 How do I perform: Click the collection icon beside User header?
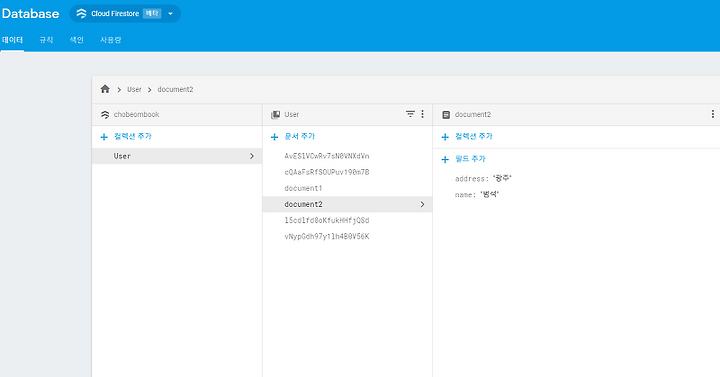276,115
